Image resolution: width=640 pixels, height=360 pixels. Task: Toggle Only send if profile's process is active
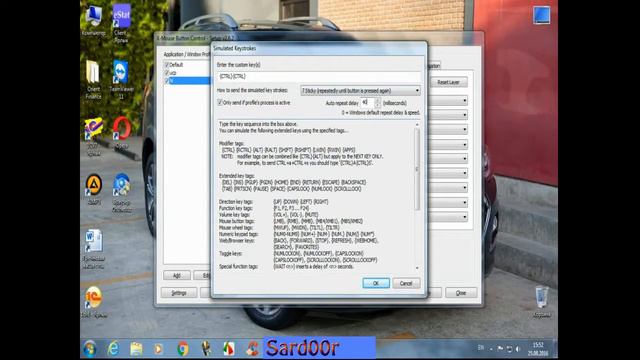click(x=220, y=102)
